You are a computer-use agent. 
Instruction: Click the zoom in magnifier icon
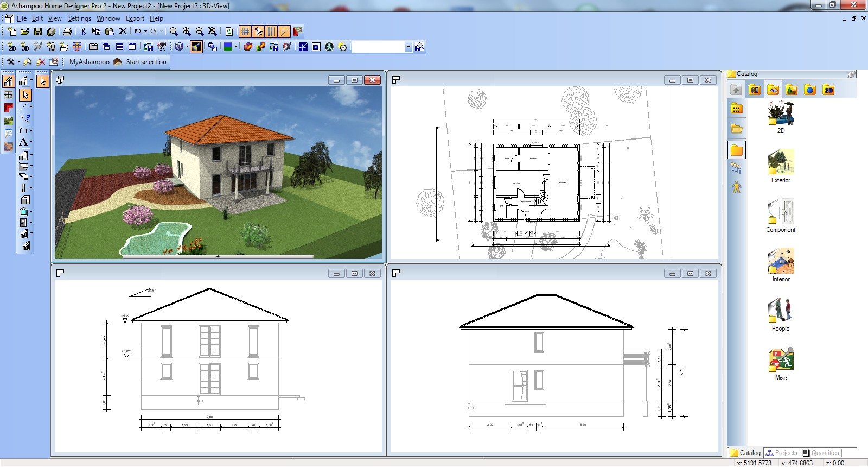pos(187,31)
